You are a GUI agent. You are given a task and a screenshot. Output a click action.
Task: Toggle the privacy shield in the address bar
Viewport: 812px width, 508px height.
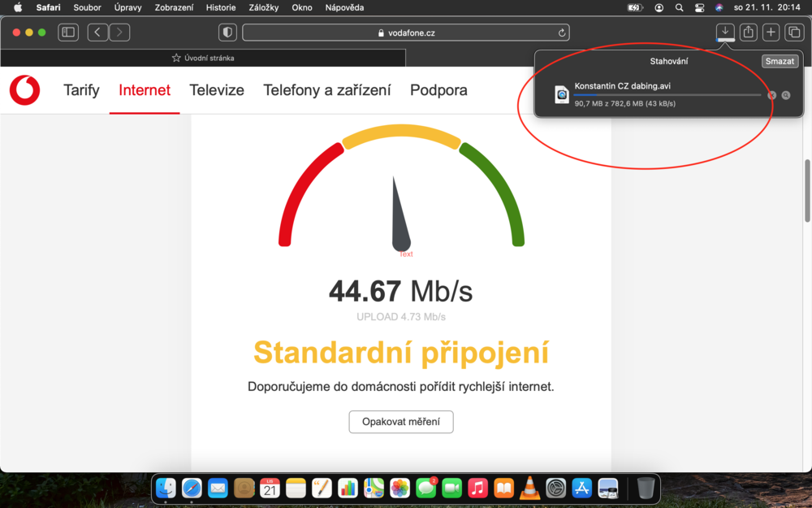[x=227, y=32]
